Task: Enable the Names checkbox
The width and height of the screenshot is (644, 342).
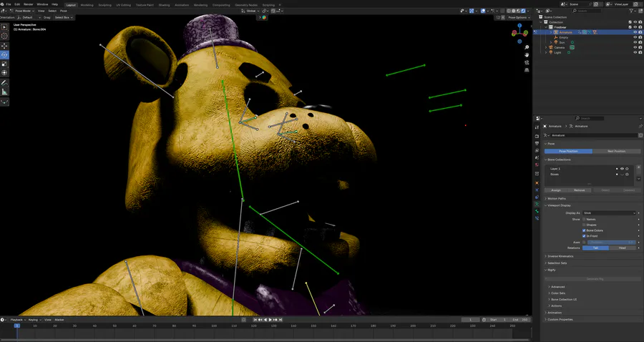Action: 584,219
